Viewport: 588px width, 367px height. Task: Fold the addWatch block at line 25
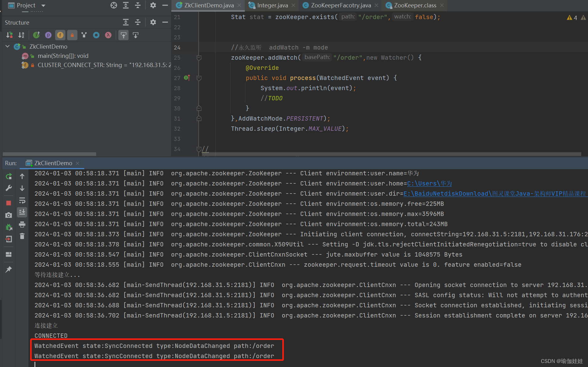[x=199, y=58]
